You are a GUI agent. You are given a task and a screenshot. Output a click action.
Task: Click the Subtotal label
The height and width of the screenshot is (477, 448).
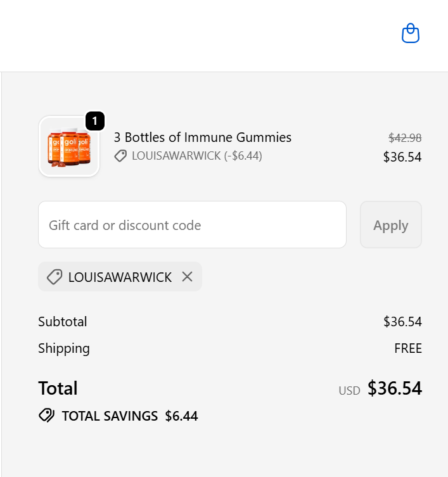pos(63,322)
